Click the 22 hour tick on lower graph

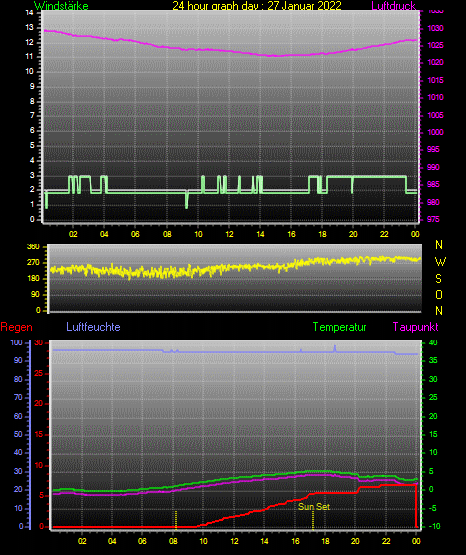point(386,541)
